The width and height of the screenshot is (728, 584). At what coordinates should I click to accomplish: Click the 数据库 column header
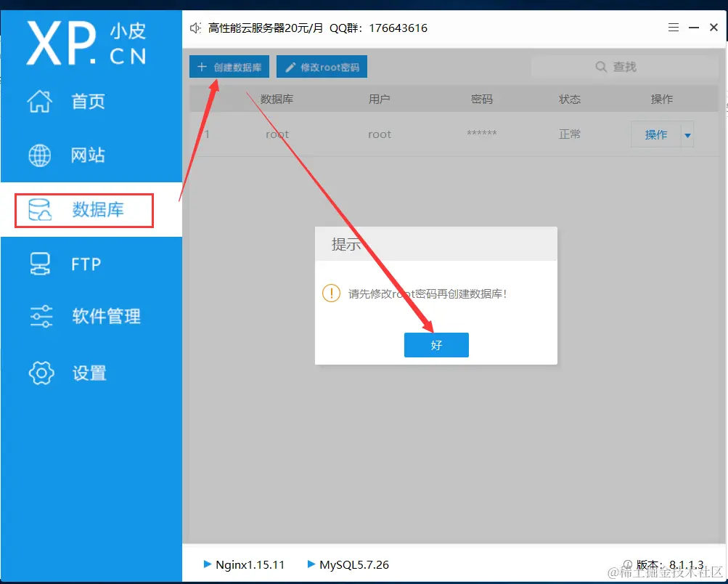277,99
